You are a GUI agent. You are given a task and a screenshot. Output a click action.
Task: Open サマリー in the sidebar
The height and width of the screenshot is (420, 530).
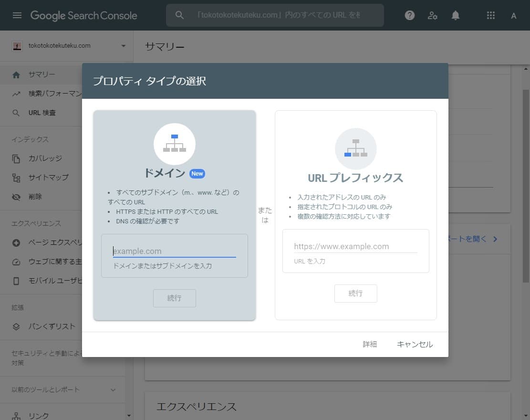click(x=41, y=74)
